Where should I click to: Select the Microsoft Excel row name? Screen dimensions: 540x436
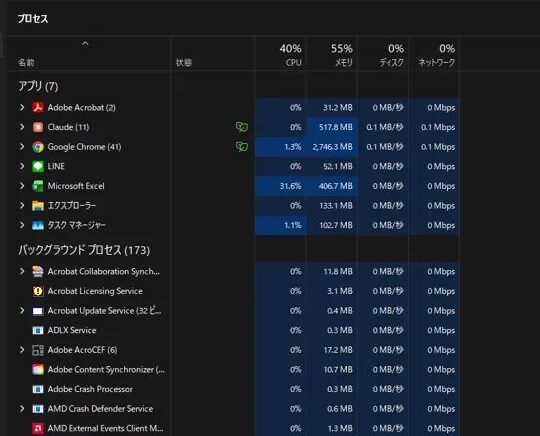coord(76,186)
